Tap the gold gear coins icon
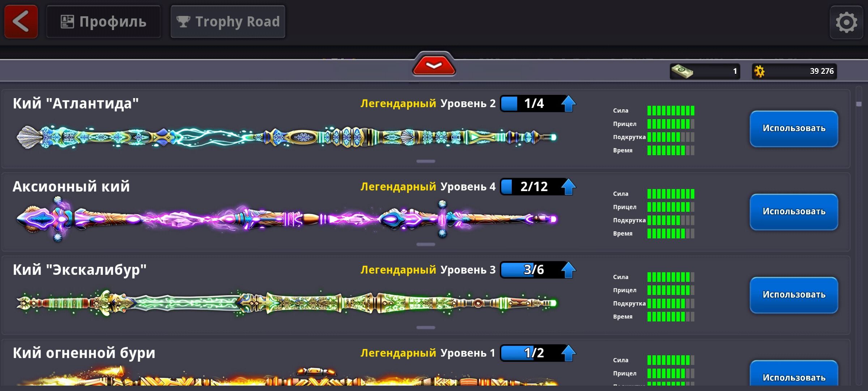Screen dimensions: 868x391 (759, 71)
